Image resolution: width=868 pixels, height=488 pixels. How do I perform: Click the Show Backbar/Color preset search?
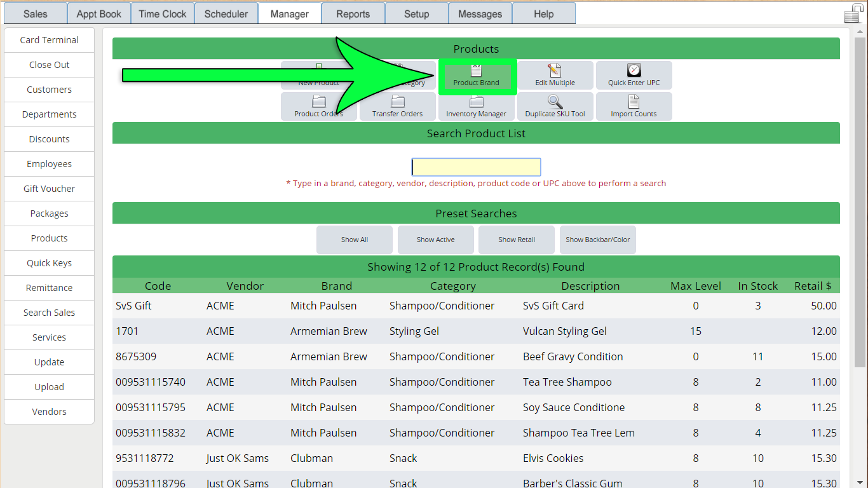[x=598, y=240]
